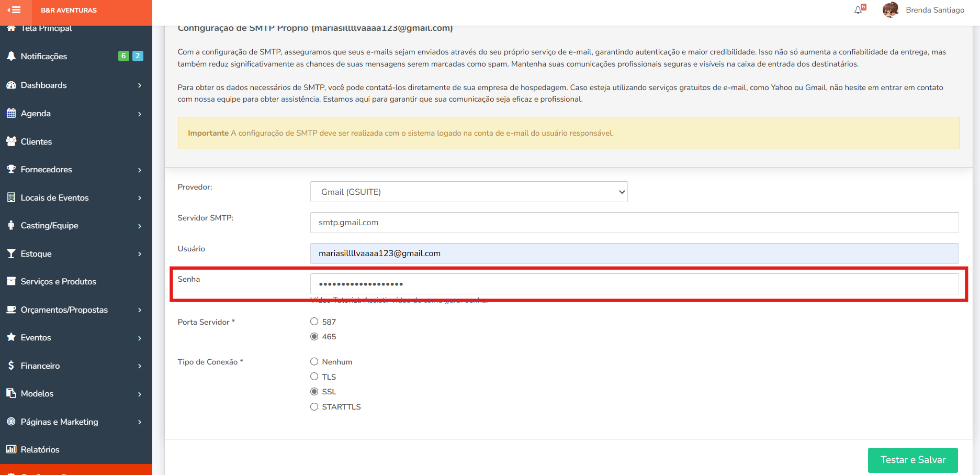Click the Notificações bell icon in the sidebar
This screenshot has width=980, height=475.
pos(11,56)
